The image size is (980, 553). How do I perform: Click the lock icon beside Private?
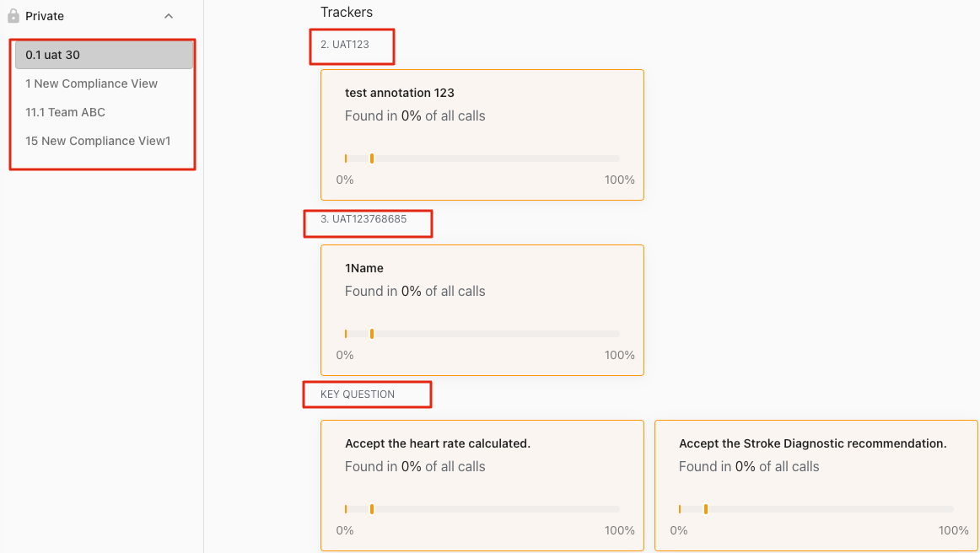(13, 16)
